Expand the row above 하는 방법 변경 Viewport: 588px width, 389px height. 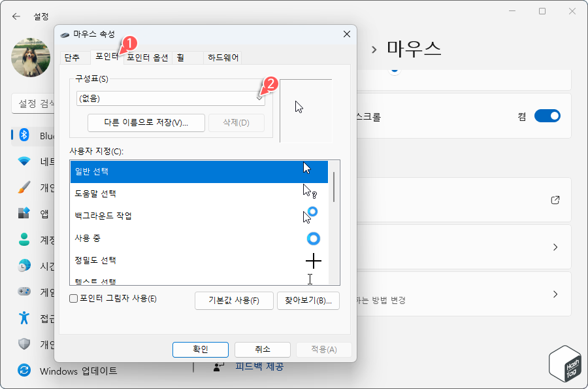click(555, 246)
